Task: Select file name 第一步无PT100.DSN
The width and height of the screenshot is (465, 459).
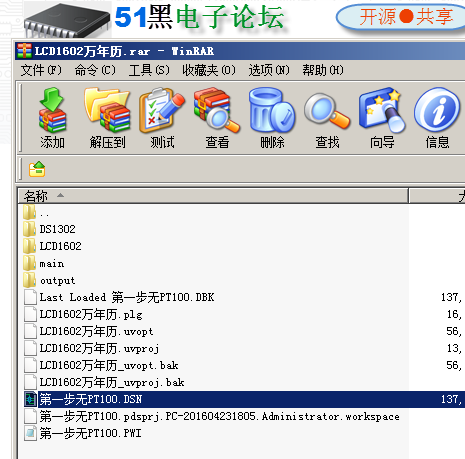Action: [x=91, y=399]
